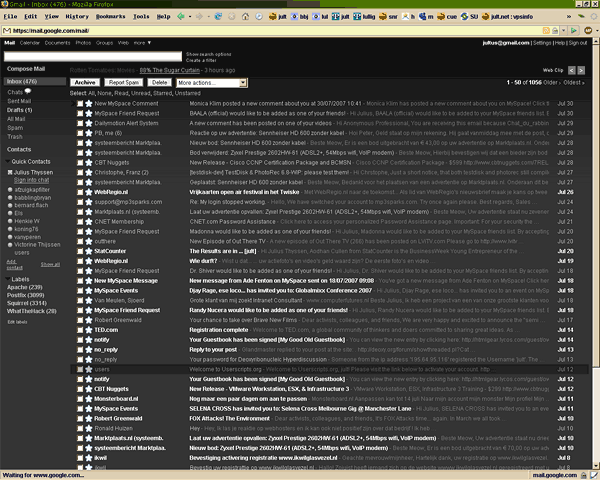Star the Monsterboard.nl email
600x480 pixels.
pyautogui.click(x=89, y=399)
